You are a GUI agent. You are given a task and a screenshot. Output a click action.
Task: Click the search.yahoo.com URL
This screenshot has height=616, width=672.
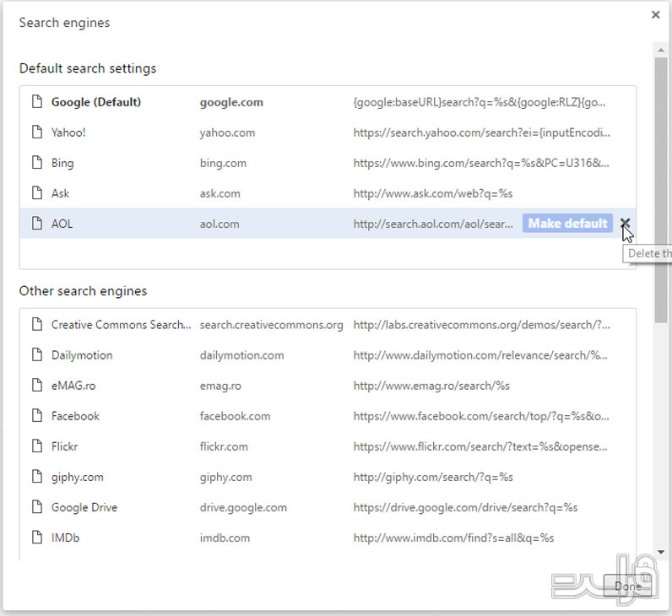(x=482, y=132)
